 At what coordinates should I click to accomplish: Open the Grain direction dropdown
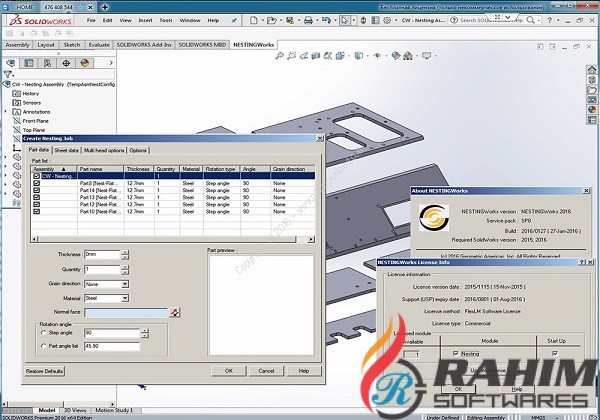click(x=124, y=284)
